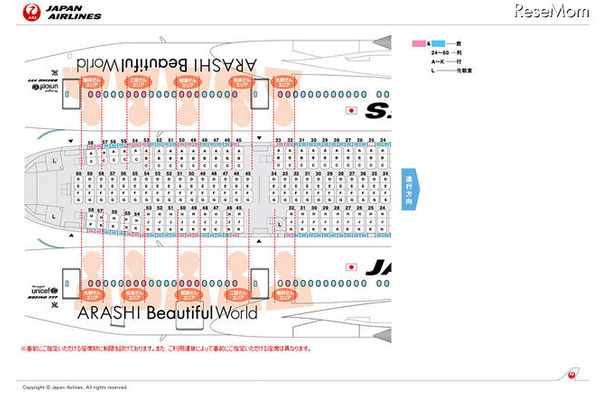
Task: Select the 櫻井さん area label on upper fuselage
Action: click(92, 82)
